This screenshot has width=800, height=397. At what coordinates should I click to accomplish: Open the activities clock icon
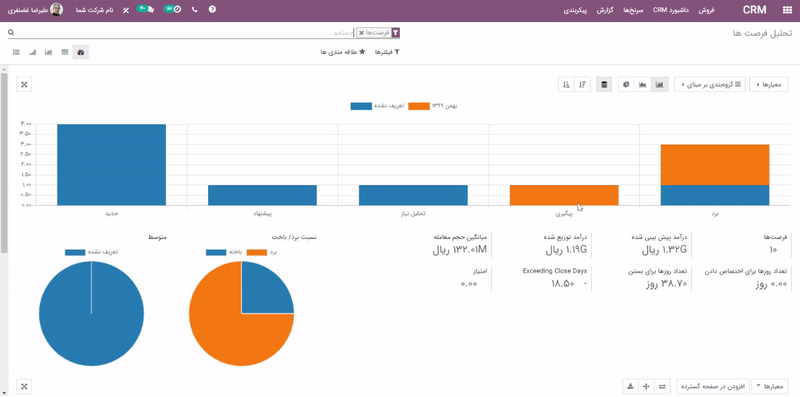173,10
